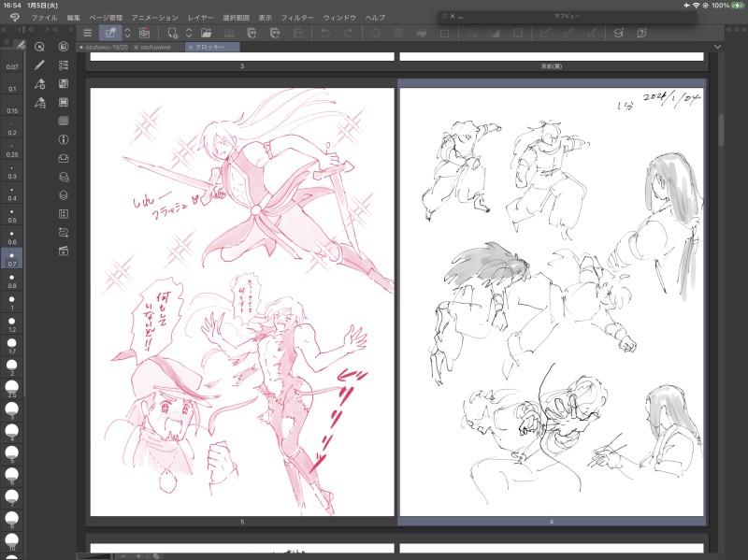The height and width of the screenshot is (560, 748).
Task: Click the stepper arrows beside the New icon
Action: tap(189, 33)
